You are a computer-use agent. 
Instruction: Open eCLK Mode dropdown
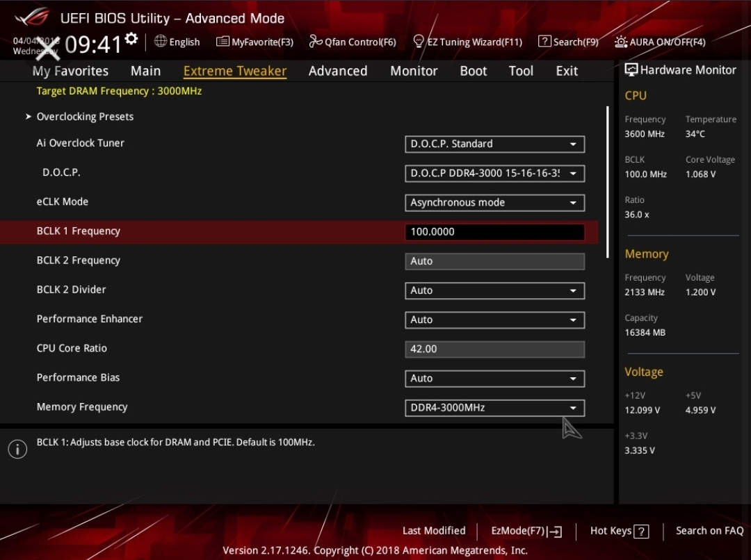495,202
